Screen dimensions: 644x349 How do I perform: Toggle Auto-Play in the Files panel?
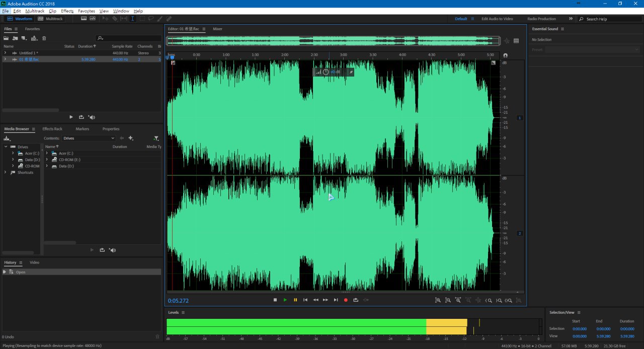(92, 117)
